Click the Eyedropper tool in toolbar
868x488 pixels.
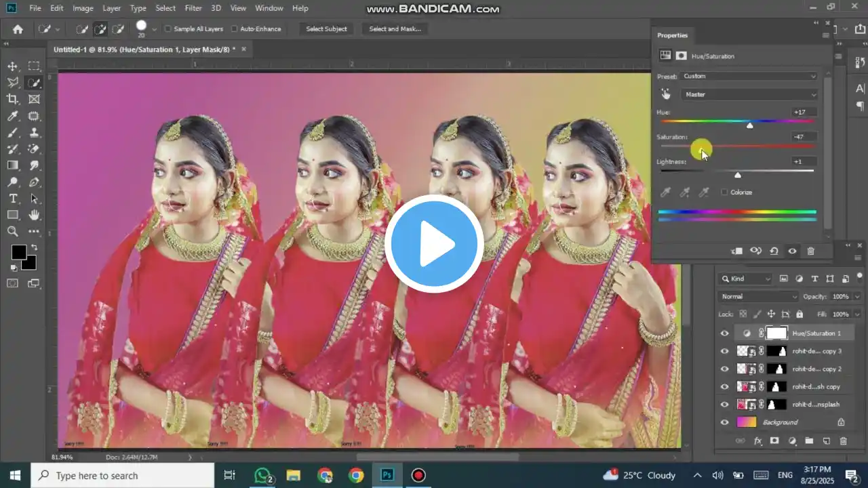pos(13,117)
